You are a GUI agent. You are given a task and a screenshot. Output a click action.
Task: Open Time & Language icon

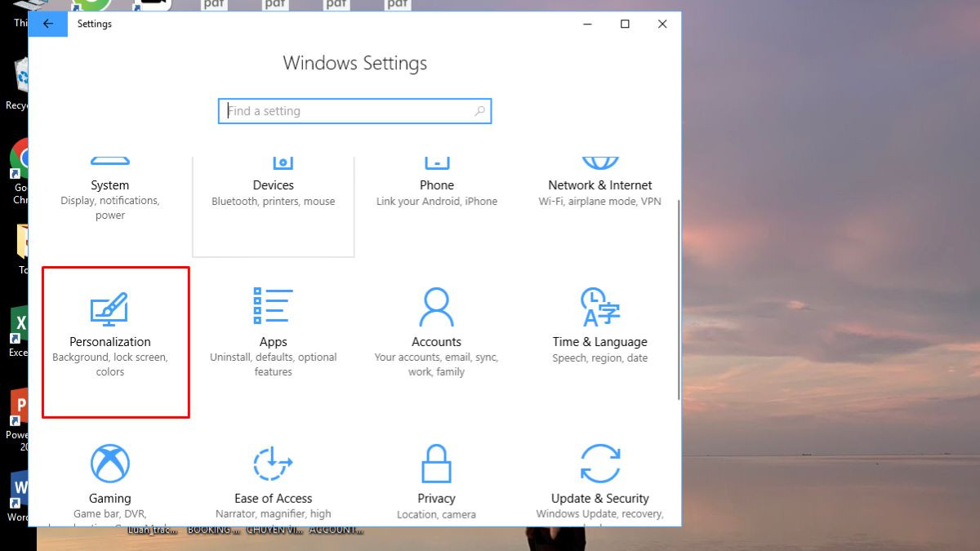(599, 306)
